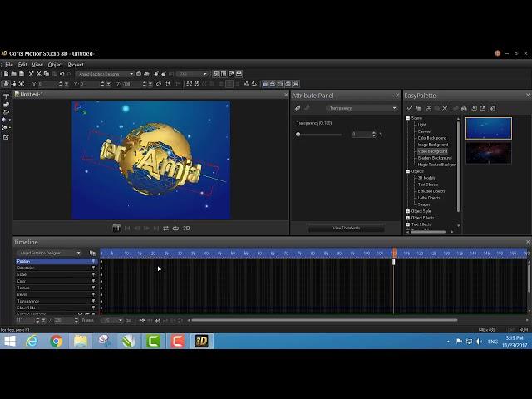Select Video Background in EasyPalette tree
The height and width of the screenshot is (399, 532).
click(x=432, y=151)
